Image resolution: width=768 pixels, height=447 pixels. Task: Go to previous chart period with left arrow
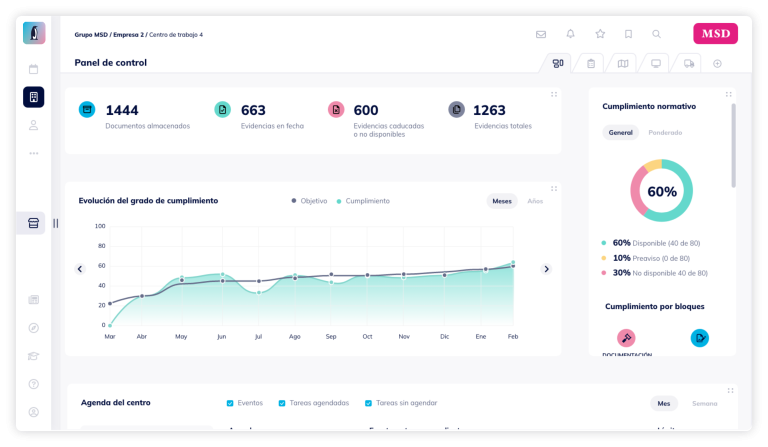(80, 269)
